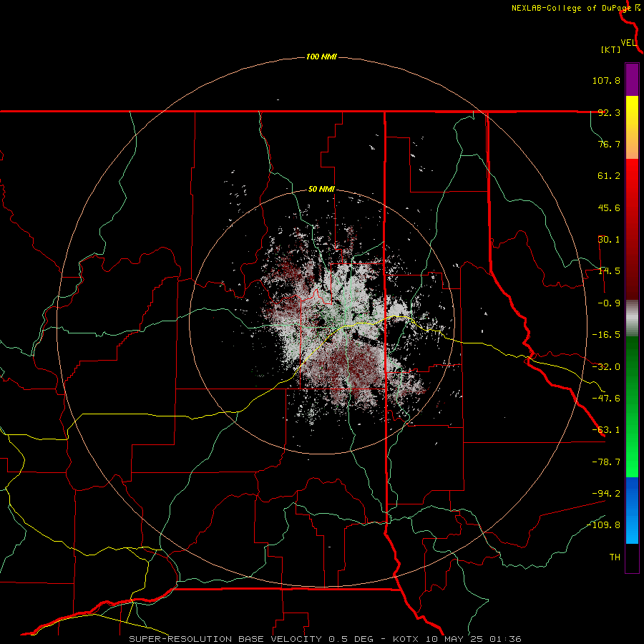
Task: Pick the yellow segment of the velocity scale
Action: coord(632,127)
